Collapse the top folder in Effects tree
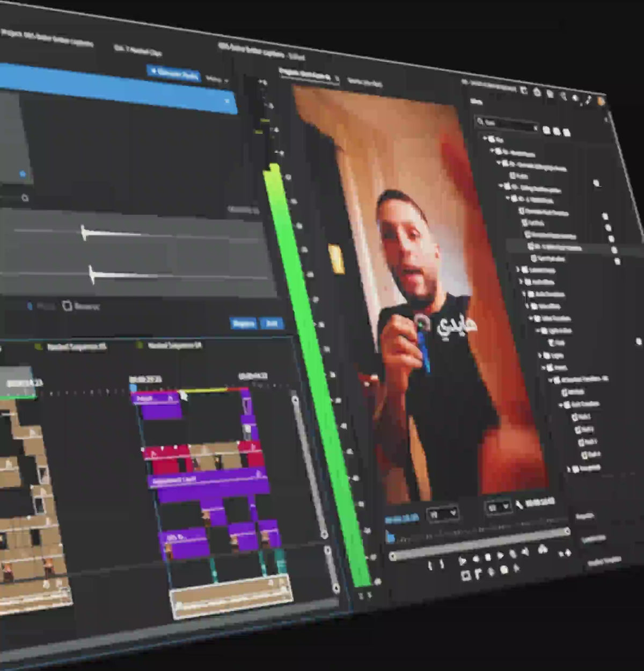Image resolution: width=644 pixels, height=671 pixels. (x=486, y=138)
